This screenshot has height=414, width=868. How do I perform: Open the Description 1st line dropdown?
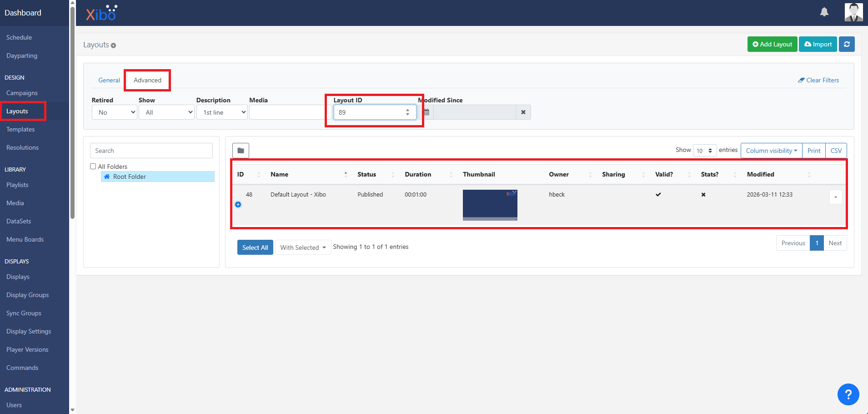click(x=222, y=112)
